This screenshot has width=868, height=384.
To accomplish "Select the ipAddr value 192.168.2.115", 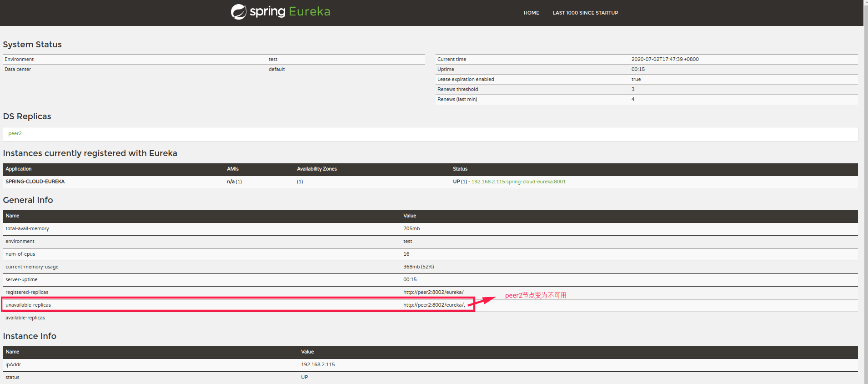I will pos(318,364).
